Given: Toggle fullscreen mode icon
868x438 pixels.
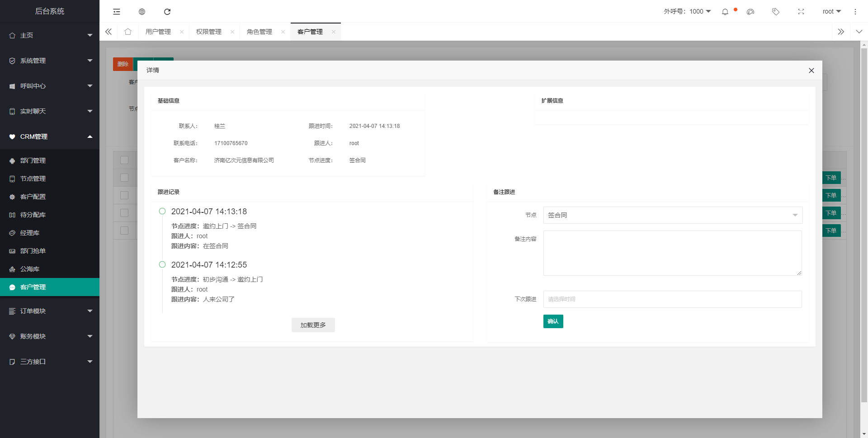Looking at the screenshot, I should [801, 12].
